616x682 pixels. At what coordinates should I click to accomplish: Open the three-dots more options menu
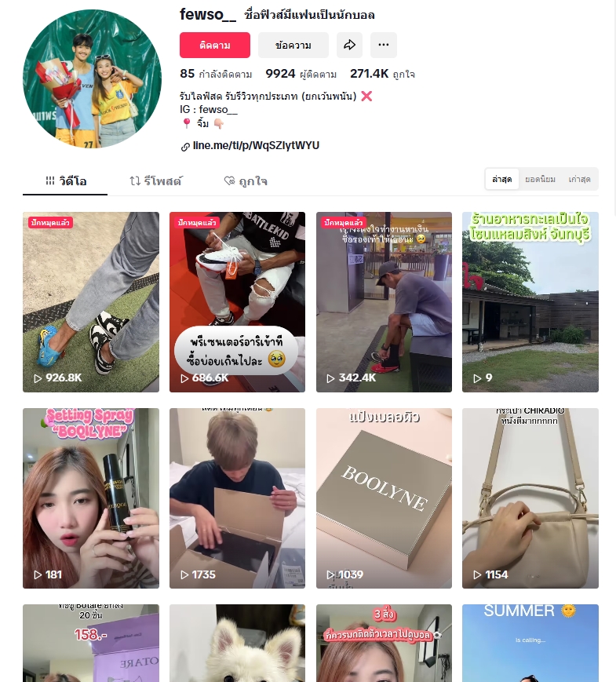coord(383,45)
